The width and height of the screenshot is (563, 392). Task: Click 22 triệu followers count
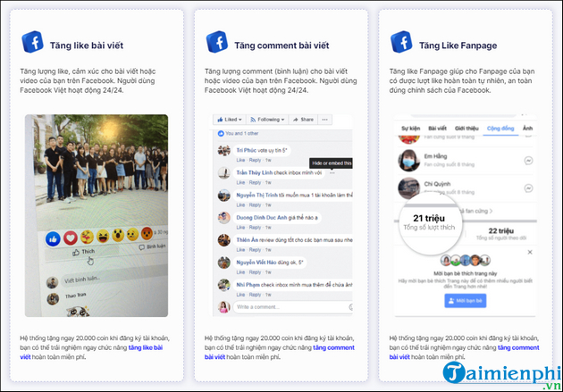[x=500, y=230]
